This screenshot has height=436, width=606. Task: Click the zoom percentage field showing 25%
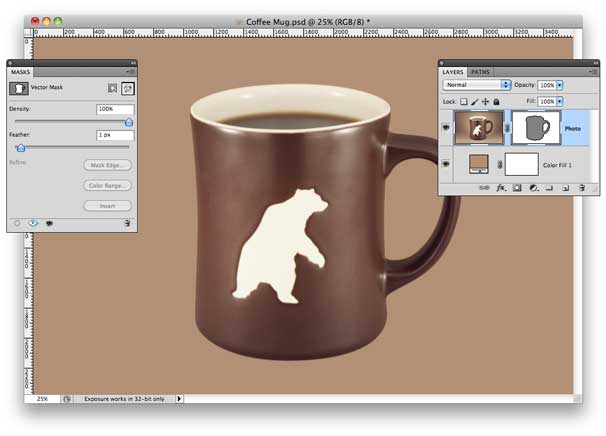pos(43,399)
